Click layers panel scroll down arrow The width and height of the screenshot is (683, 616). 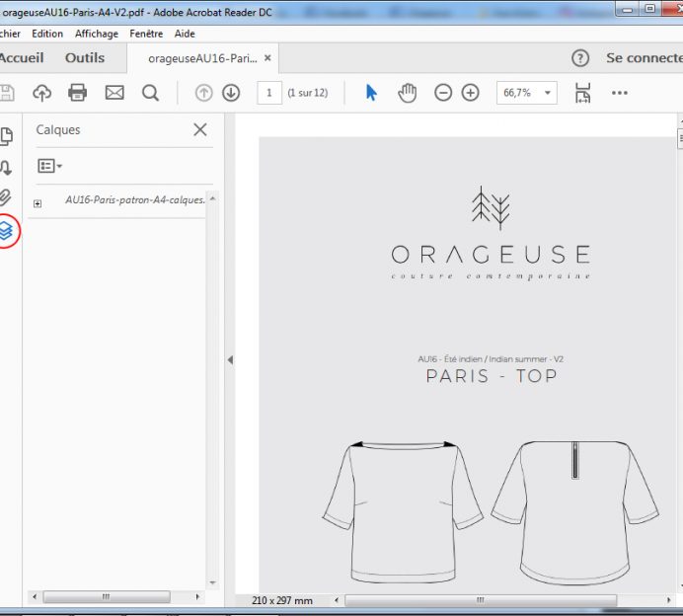coord(212,582)
